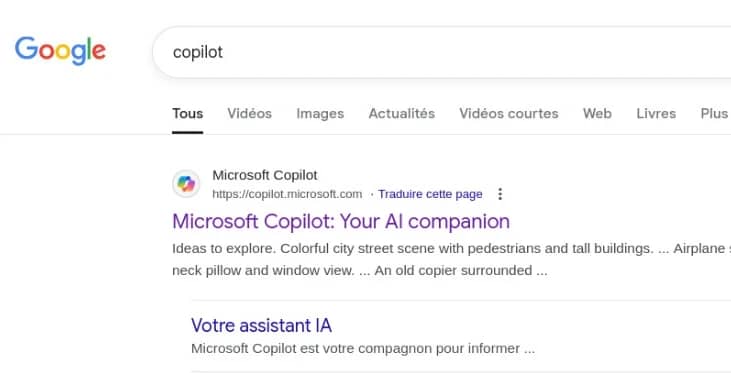
Task: Open the Livres tab
Action: 656,113
